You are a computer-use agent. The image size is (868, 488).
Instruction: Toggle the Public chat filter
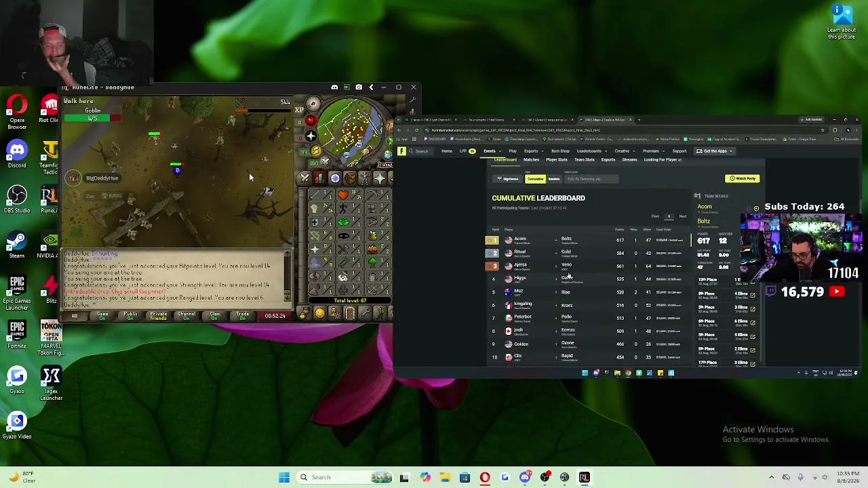tap(130, 315)
